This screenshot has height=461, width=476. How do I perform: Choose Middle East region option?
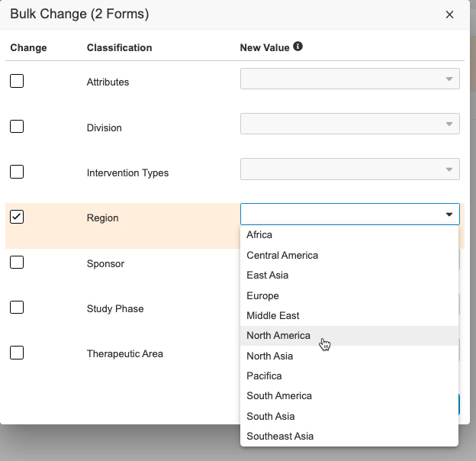pyautogui.click(x=272, y=315)
